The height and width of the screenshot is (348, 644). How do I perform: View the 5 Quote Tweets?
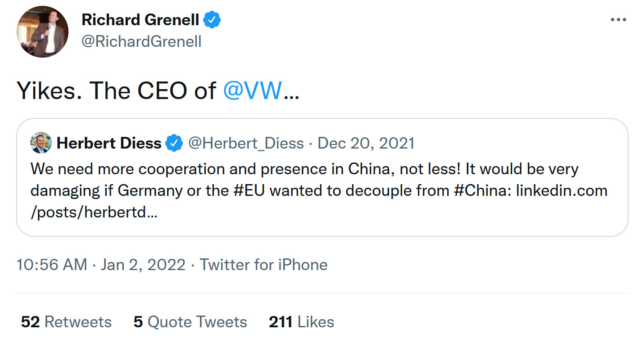coord(190,322)
